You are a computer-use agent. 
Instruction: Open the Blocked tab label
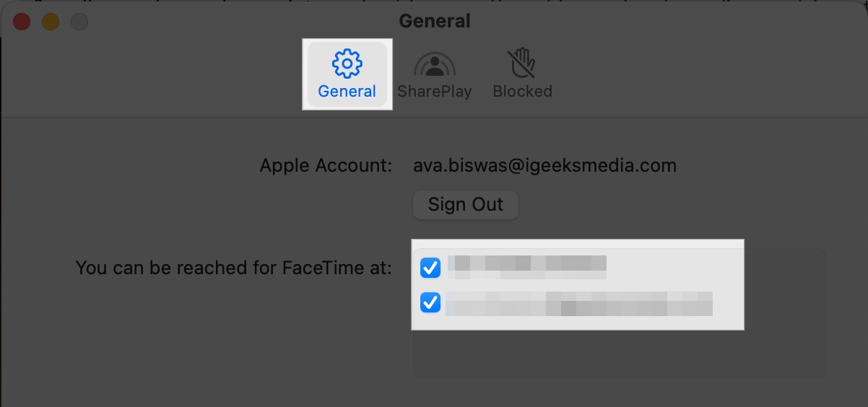coord(522,92)
